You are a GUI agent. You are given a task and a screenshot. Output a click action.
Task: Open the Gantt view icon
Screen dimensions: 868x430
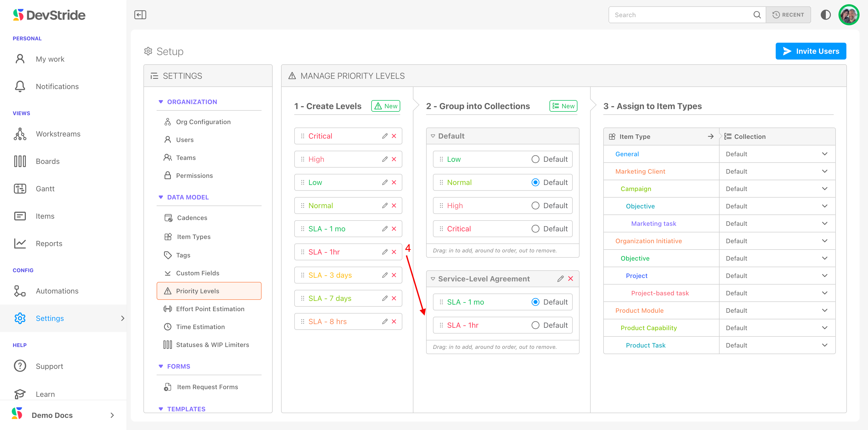tap(20, 189)
